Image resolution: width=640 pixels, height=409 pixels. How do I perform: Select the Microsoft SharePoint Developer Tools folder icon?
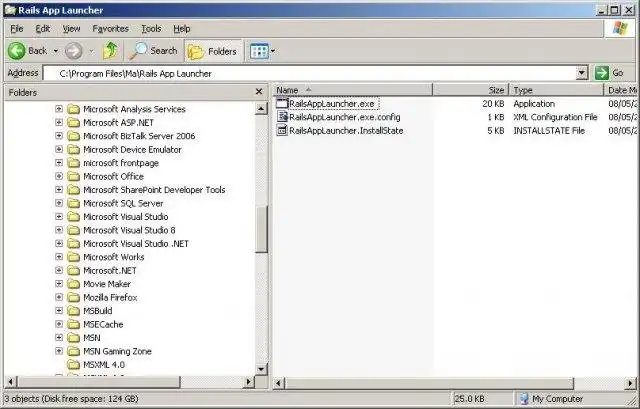coord(73,190)
